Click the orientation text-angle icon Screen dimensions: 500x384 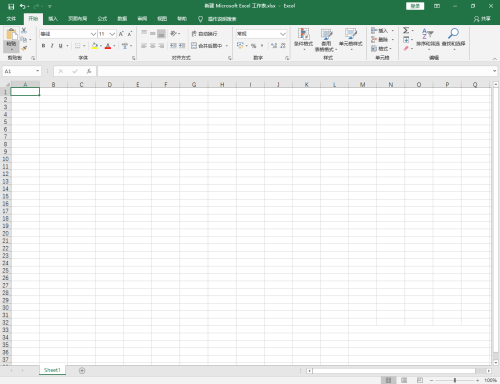tap(173, 33)
